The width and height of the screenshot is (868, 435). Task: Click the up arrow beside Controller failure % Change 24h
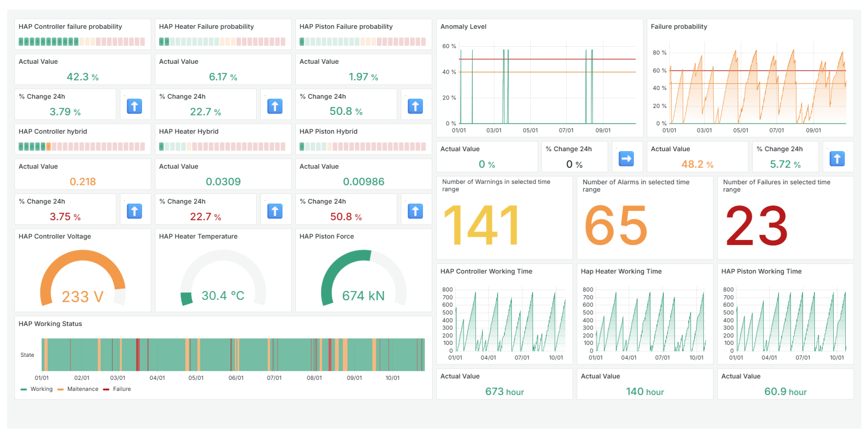(134, 106)
